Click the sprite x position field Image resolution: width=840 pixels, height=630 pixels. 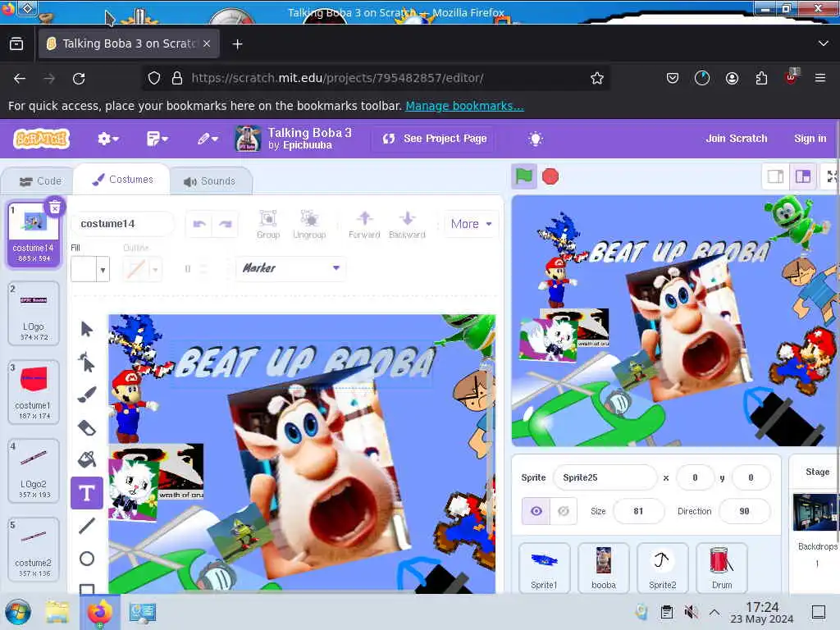pos(695,477)
